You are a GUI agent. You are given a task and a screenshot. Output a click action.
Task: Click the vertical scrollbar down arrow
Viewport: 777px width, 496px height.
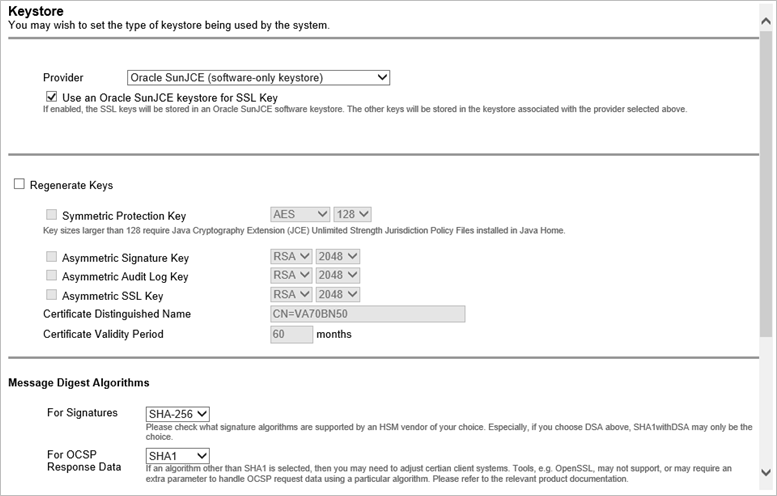766,472
